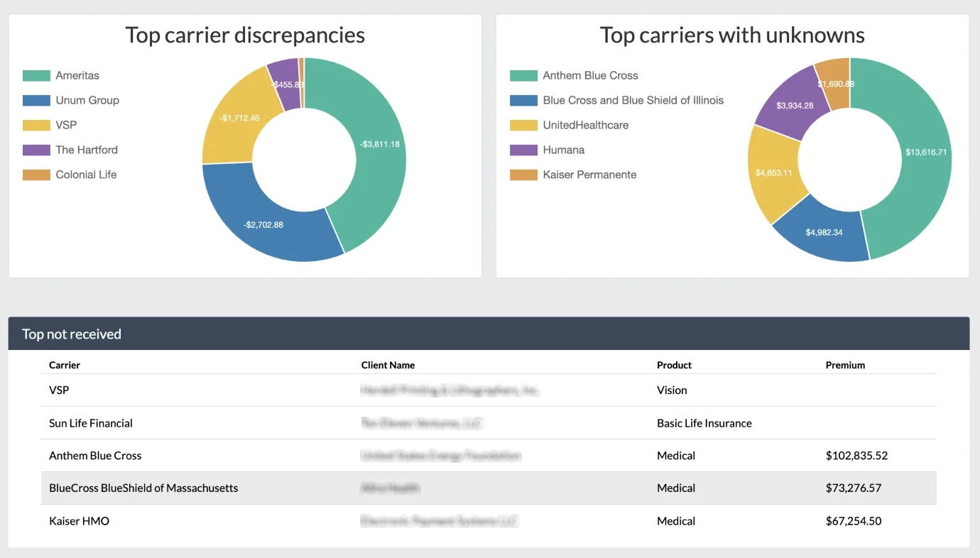Image resolution: width=980 pixels, height=558 pixels.
Task: Click the Medical cell in Kaiser HMO row
Action: click(x=676, y=521)
